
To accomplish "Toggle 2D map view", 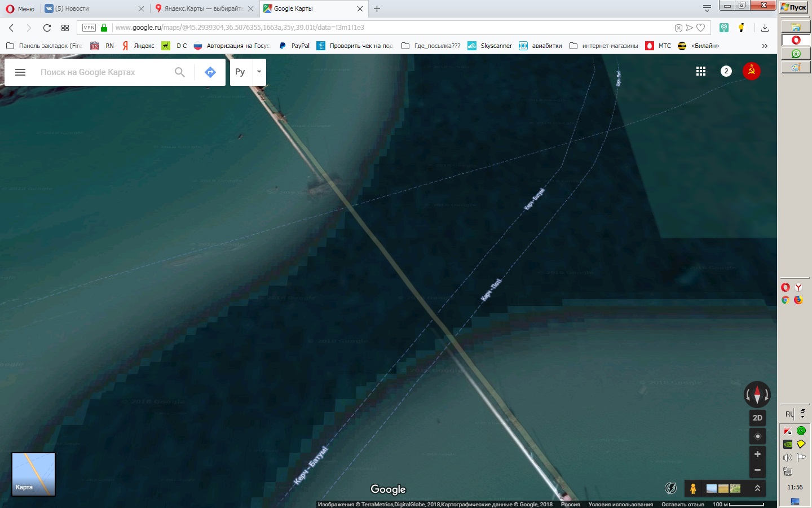I will [x=757, y=418].
